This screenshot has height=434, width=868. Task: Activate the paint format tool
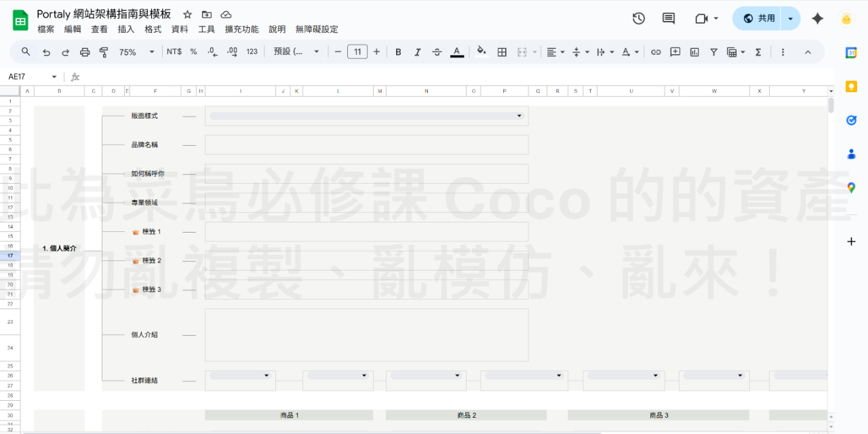104,52
